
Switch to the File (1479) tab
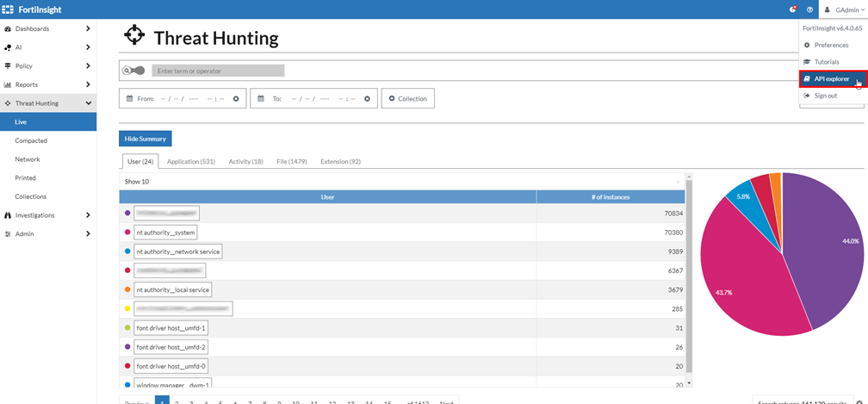tap(292, 162)
